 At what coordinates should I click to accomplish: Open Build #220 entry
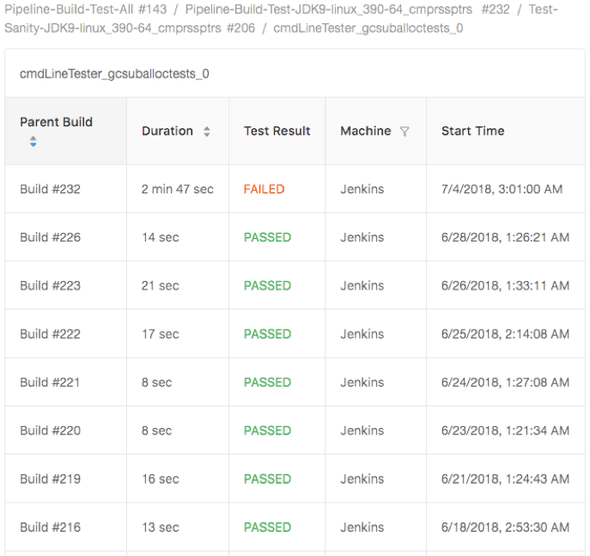(x=50, y=430)
